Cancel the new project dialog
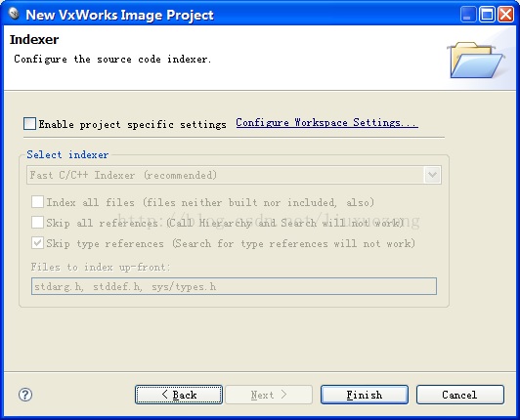 [x=460, y=395]
